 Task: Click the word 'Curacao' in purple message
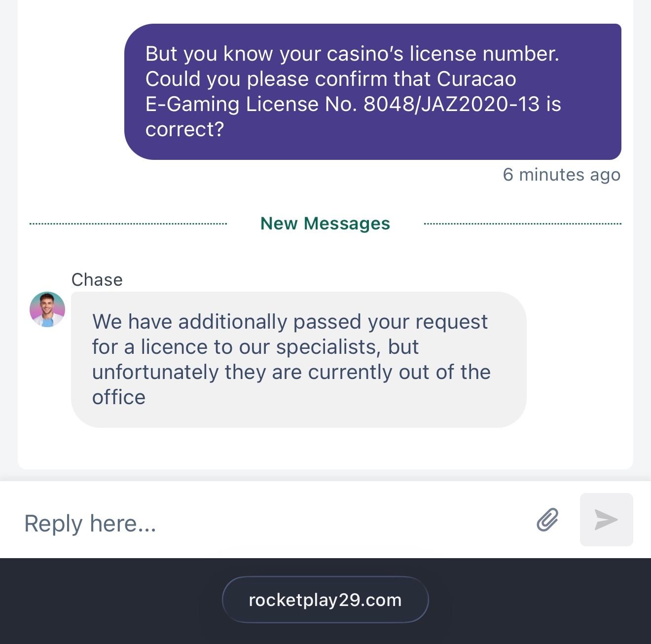pos(476,79)
